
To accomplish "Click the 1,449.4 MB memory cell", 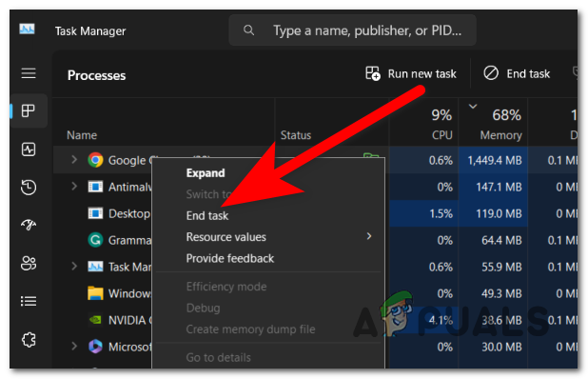I will tap(494, 161).
